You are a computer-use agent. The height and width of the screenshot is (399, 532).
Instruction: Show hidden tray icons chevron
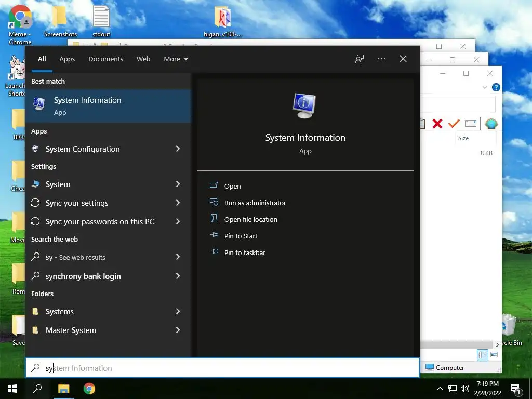(440, 389)
